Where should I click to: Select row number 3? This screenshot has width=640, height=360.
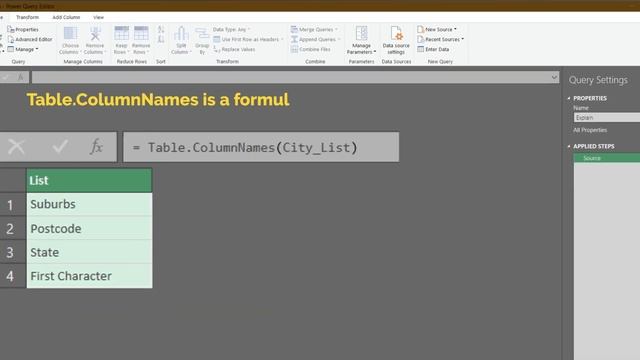(x=10, y=252)
